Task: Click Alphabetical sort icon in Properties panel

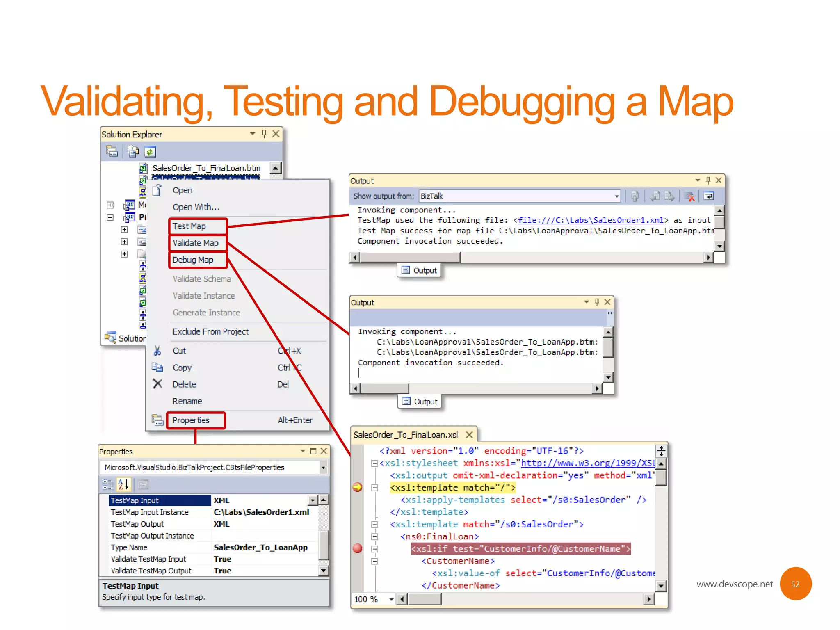Action: (123, 485)
